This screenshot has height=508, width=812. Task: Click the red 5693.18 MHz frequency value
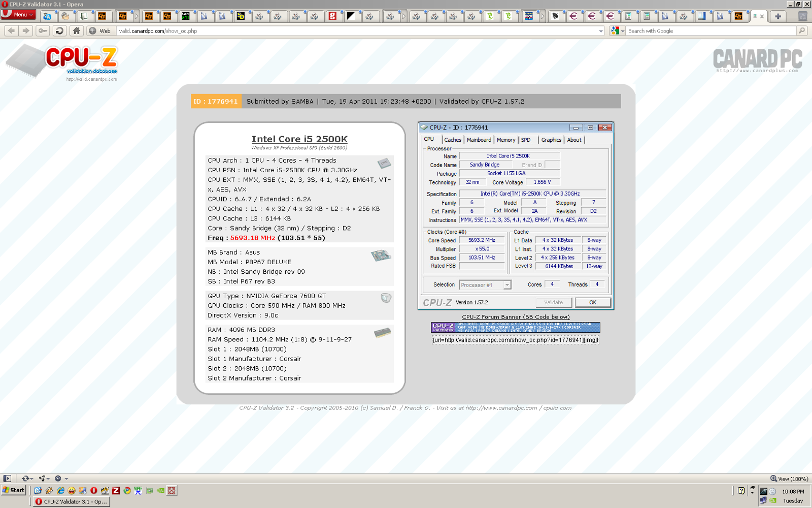pos(253,238)
